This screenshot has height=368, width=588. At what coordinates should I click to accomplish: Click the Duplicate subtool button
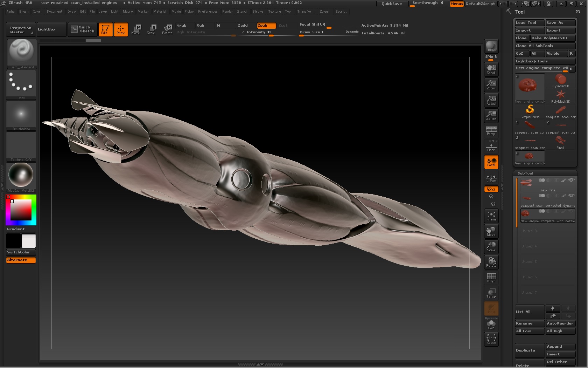pos(529,350)
